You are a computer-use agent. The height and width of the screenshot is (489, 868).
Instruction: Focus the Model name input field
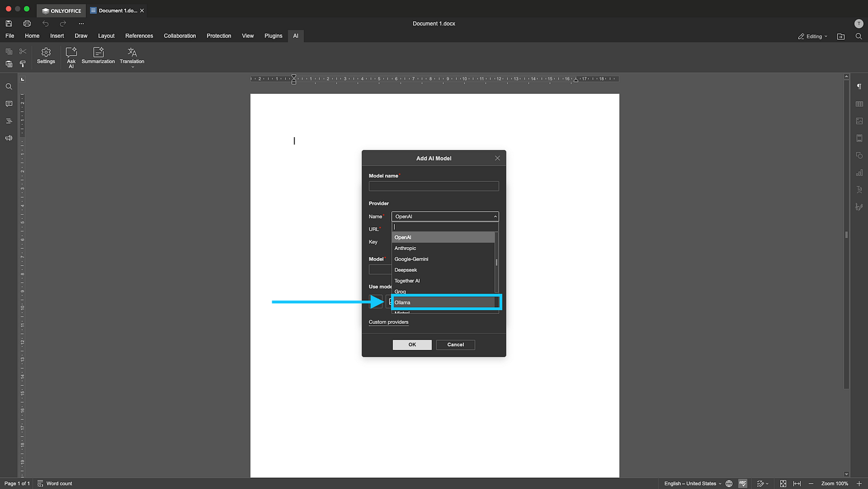coord(434,186)
